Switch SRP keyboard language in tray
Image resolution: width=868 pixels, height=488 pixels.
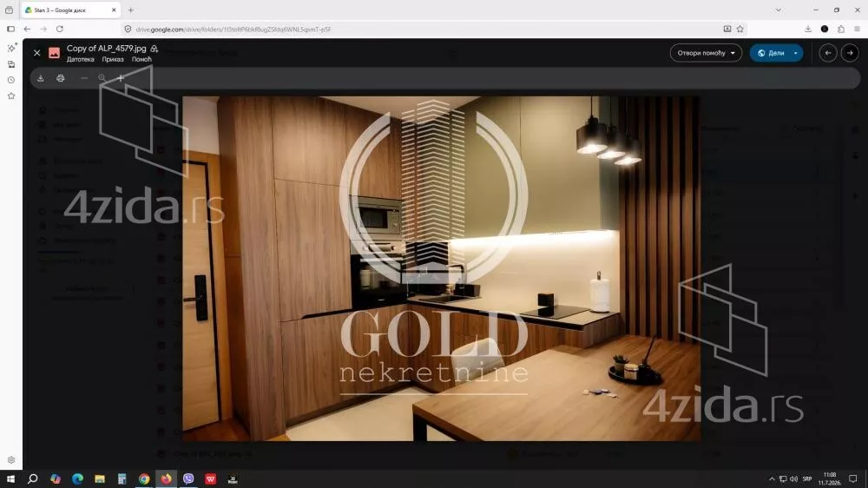[807, 478]
